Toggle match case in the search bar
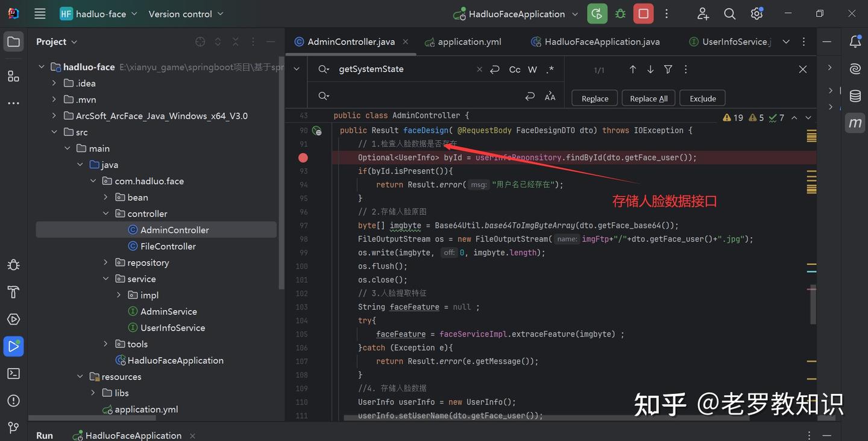The height and width of the screenshot is (441, 868). (x=514, y=69)
